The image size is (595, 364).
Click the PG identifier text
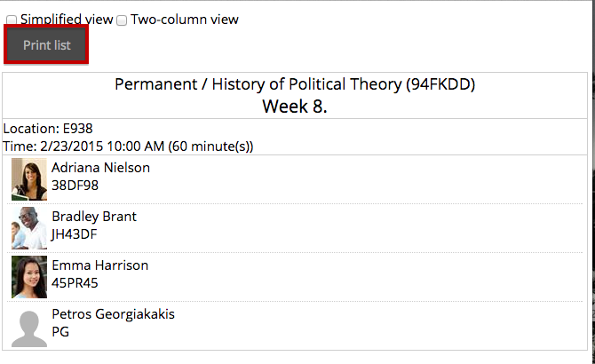(x=60, y=332)
